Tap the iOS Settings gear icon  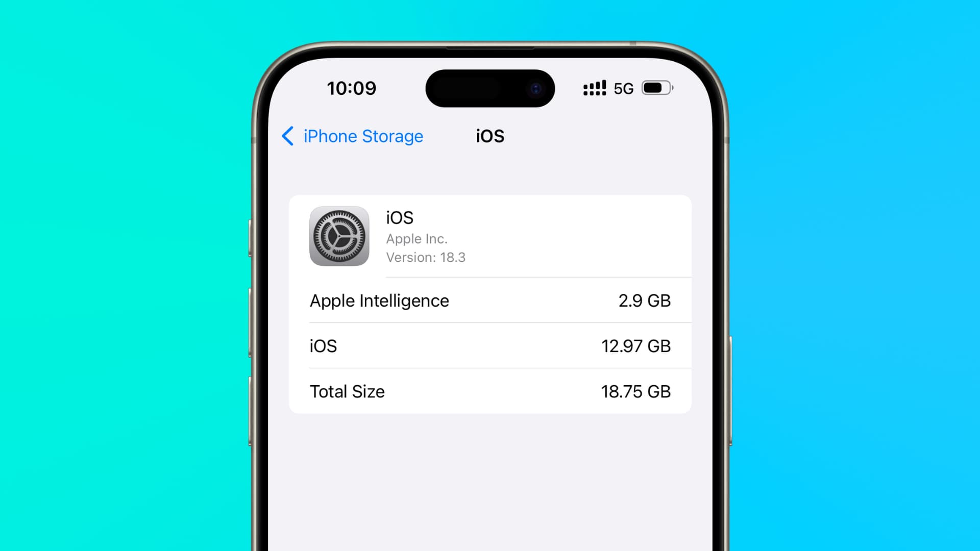pos(339,236)
